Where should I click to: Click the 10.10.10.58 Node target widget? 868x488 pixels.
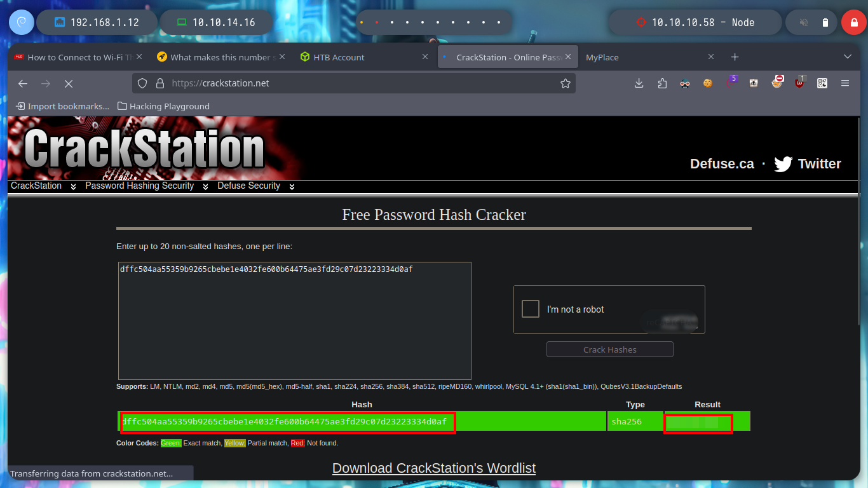tap(695, 23)
